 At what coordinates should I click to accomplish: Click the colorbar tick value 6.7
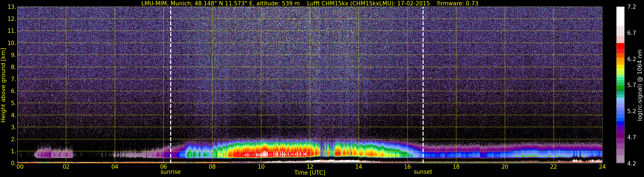click(632, 33)
